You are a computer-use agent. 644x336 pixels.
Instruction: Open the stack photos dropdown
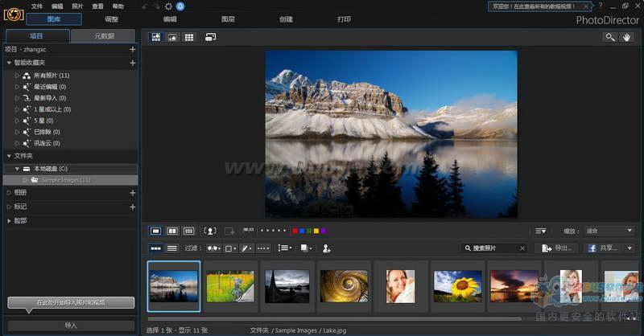[x=307, y=248]
